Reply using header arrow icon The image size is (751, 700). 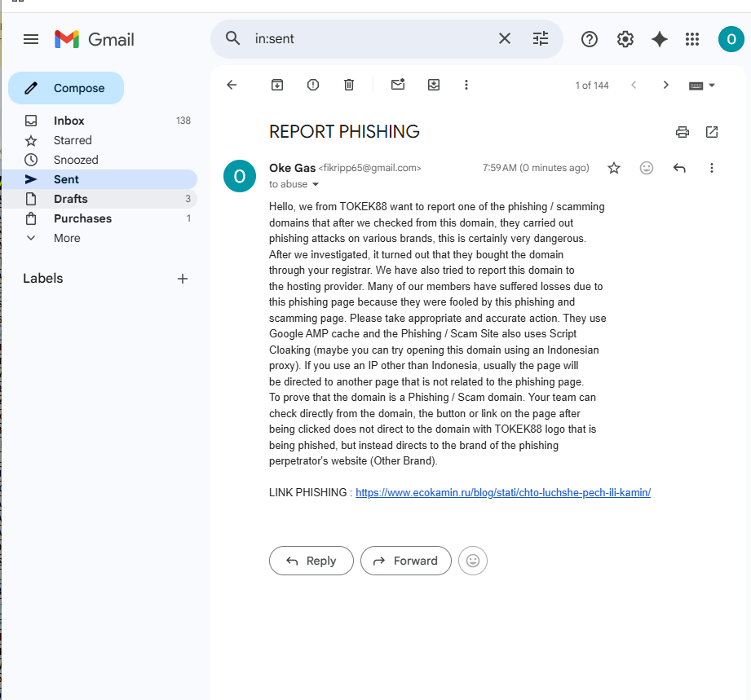[x=679, y=168]
